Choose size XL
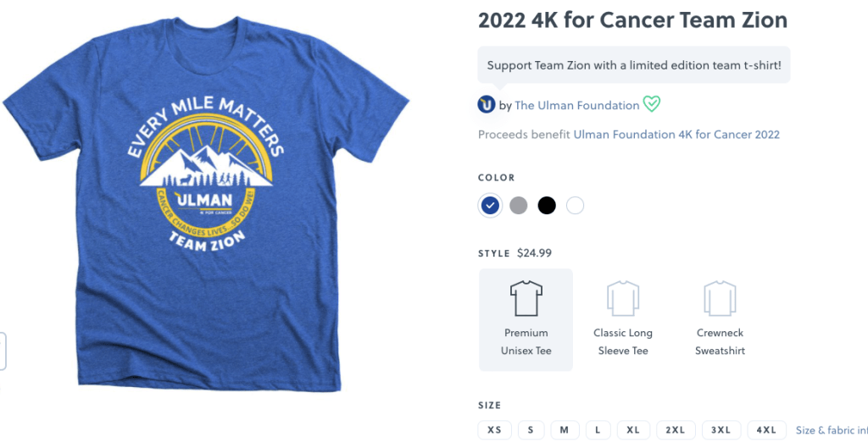Viewport: 868px width, 448px height. point(633,429)
